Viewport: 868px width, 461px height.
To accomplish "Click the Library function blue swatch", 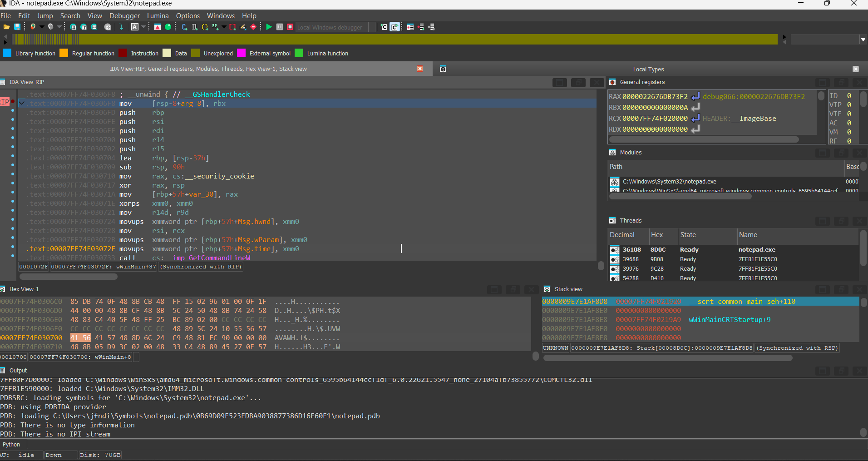I will (x=7, y=53).
